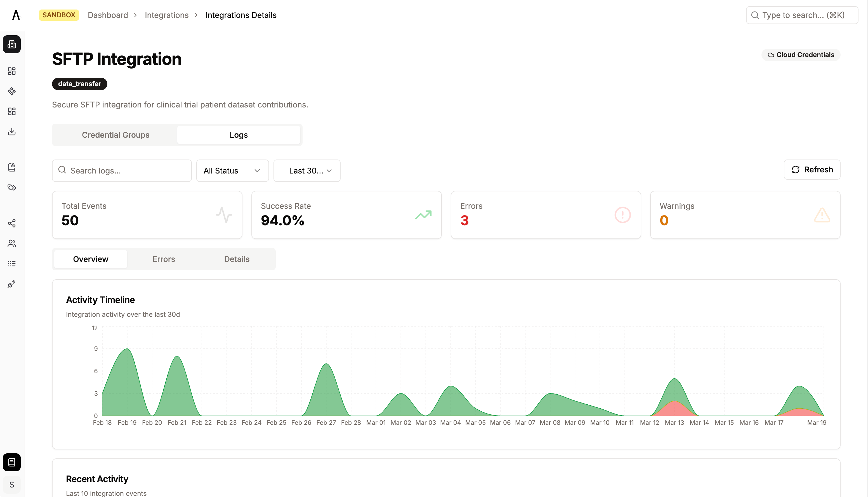Click the Success Rate trending-up icon
Image resolution: width=868 pixels, height=497 pixels.
423,215
